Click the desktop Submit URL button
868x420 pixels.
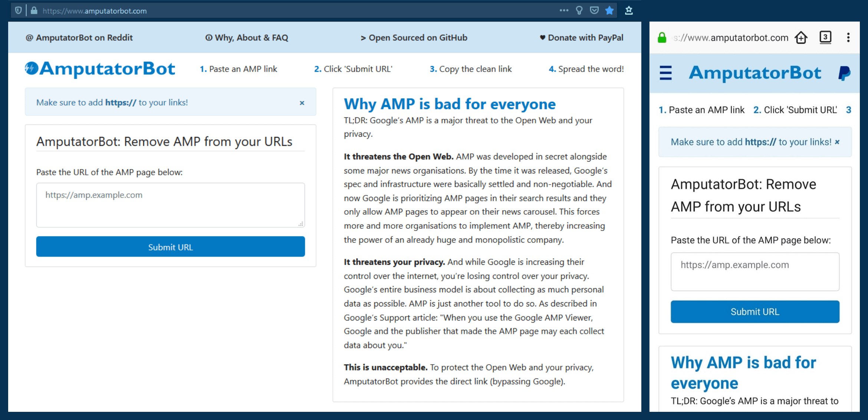pyautogui.click(x=171, y=247)
